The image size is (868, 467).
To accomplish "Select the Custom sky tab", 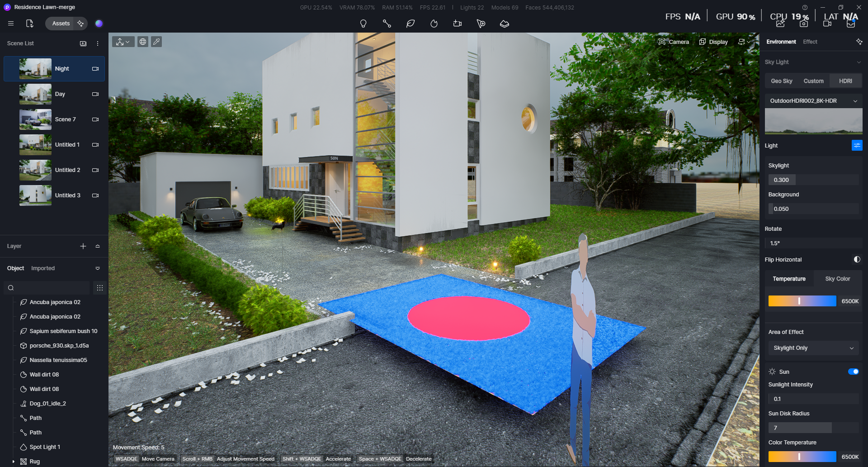I will (813, 81).
